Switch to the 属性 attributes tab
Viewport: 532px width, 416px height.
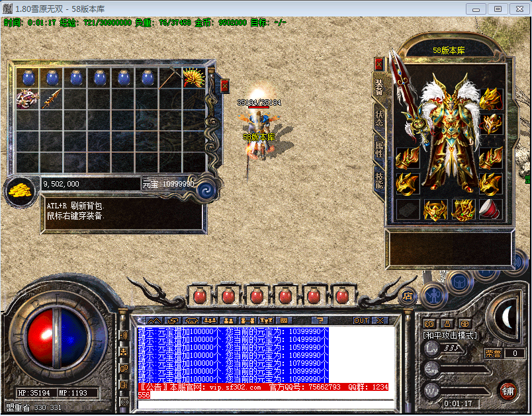tap(379, 149)
